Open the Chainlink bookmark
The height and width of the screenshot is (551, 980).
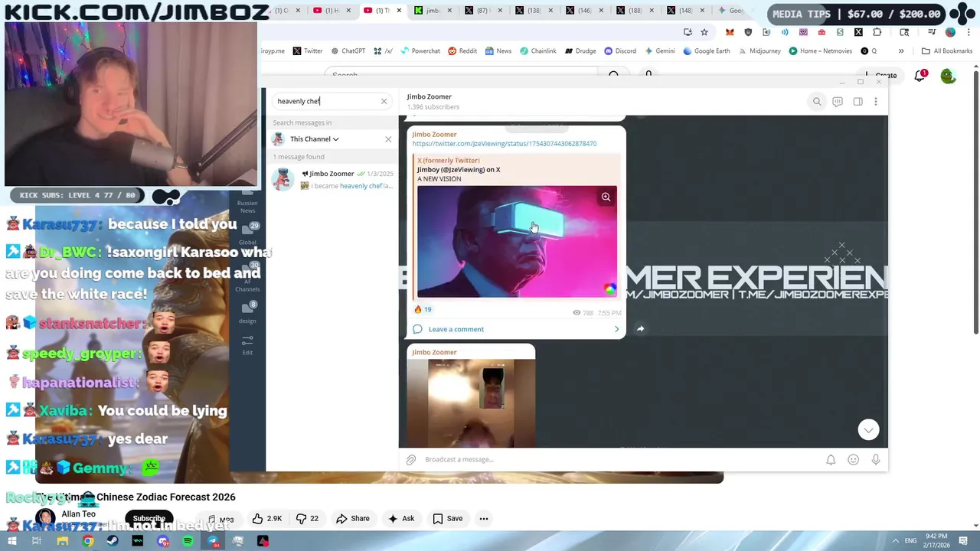click(538, 51)
